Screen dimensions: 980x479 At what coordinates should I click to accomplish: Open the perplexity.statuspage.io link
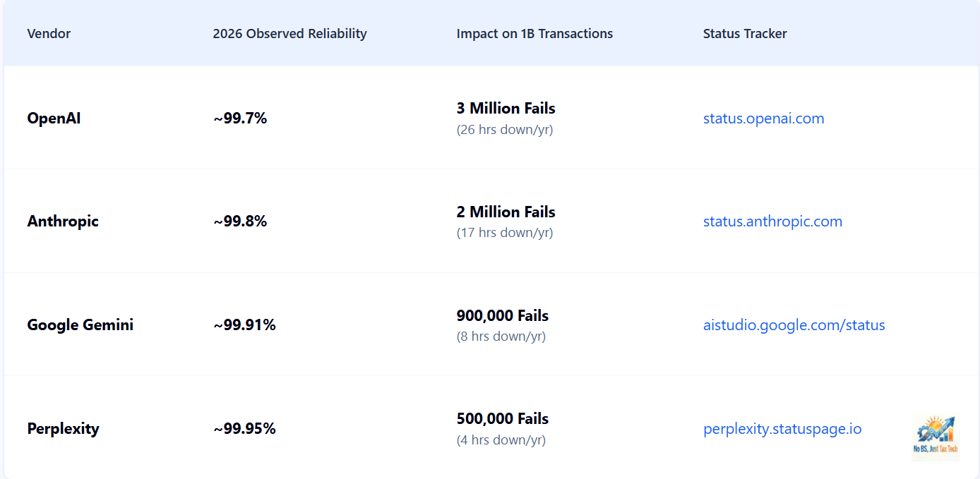point(782,429)
